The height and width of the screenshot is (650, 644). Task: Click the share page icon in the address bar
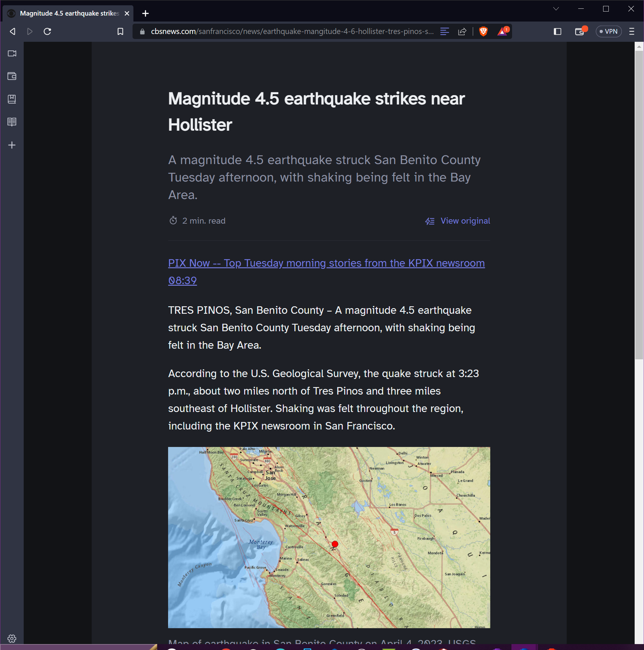[x=462, y=31]
